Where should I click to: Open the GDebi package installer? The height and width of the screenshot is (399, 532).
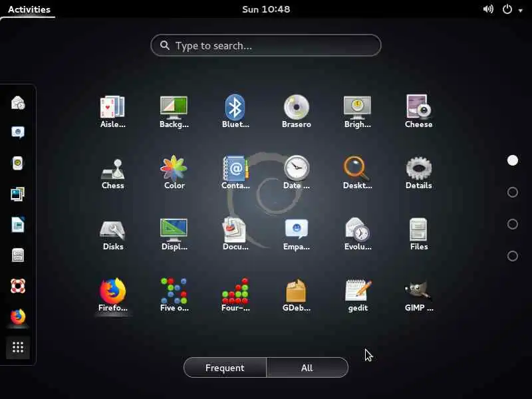(296, 295)
